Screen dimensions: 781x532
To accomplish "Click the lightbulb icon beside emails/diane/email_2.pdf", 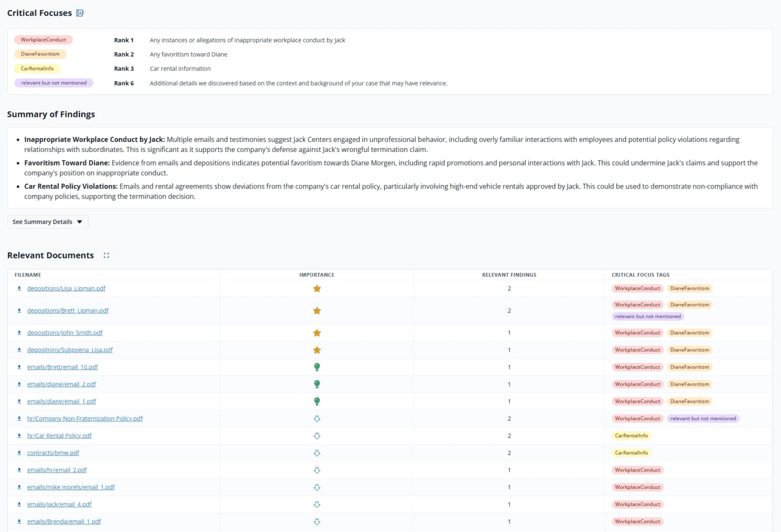I will click(x=317, y=384).
